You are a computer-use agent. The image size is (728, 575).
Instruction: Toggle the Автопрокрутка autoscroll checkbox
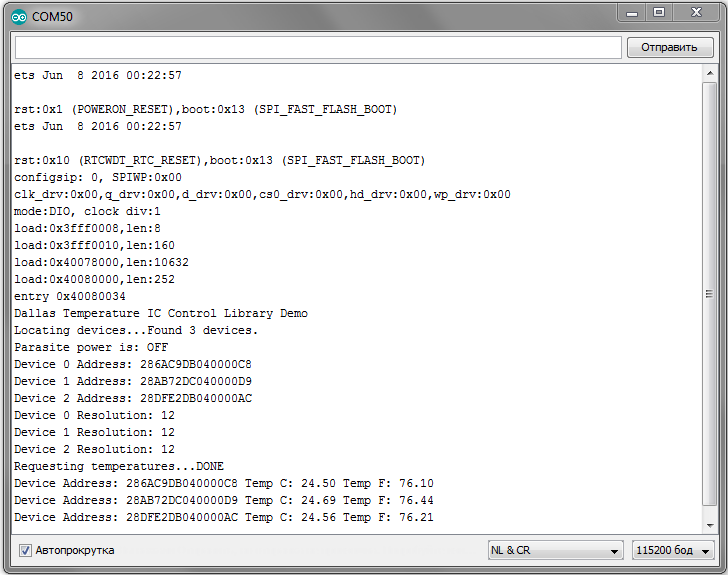(x=25, y=550)
